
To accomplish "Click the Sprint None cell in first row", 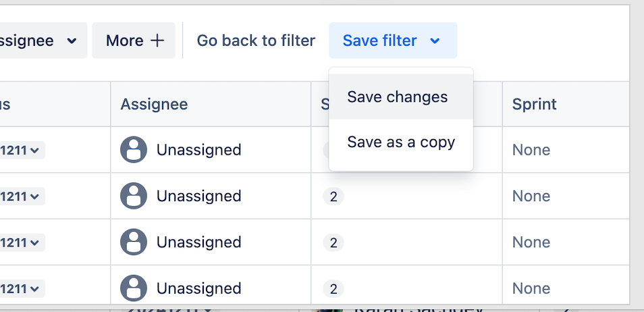I will point(531,150).
